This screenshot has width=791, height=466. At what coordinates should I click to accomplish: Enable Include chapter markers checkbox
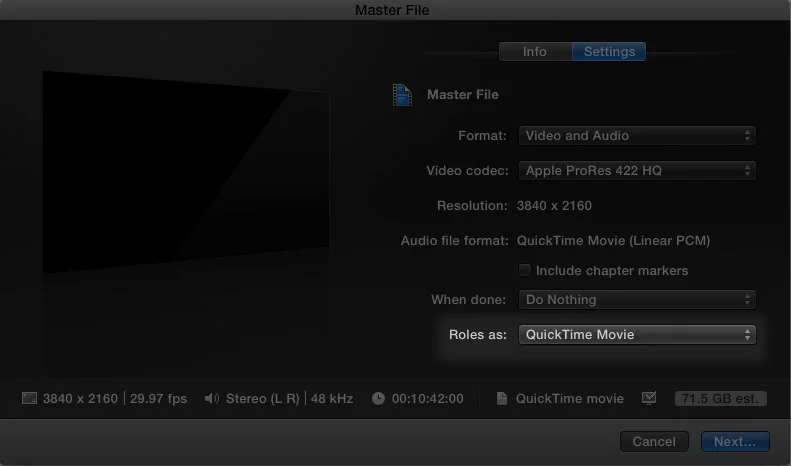coord(525,270)
